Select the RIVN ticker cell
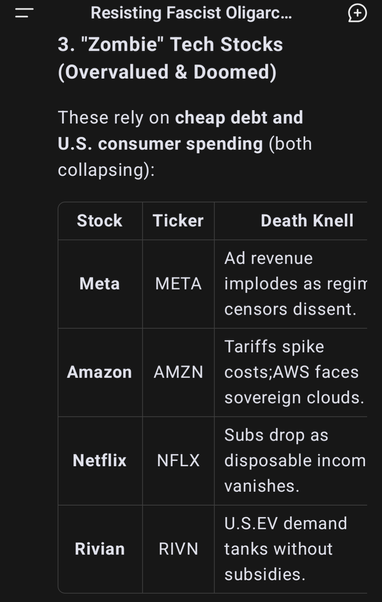Viewport: 382px width, 602px height. click(178, 549)
